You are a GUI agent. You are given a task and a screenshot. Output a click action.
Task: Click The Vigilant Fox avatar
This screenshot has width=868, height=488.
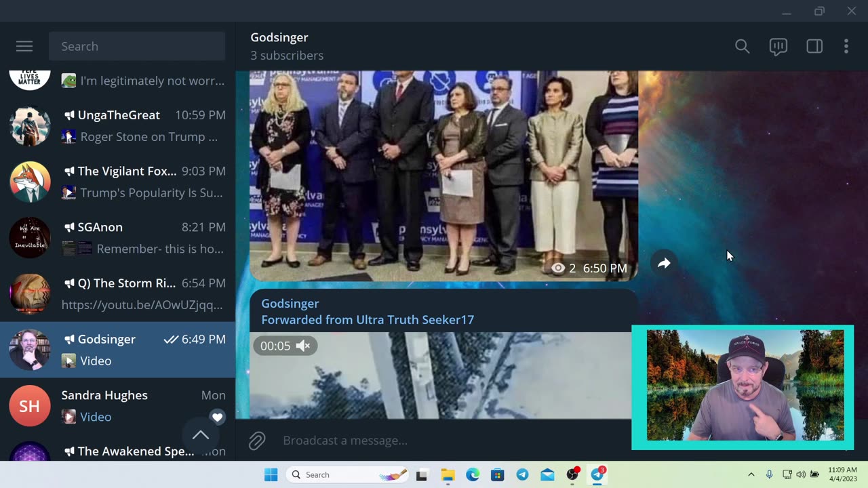click(29, 182)
